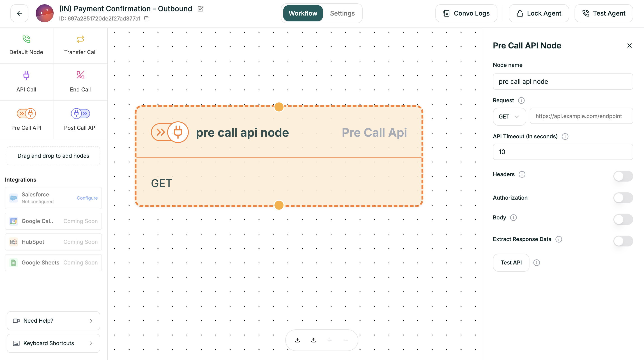644x360 pixels.
Task: Open Convo Logs
Action: [x=466, y=13]
